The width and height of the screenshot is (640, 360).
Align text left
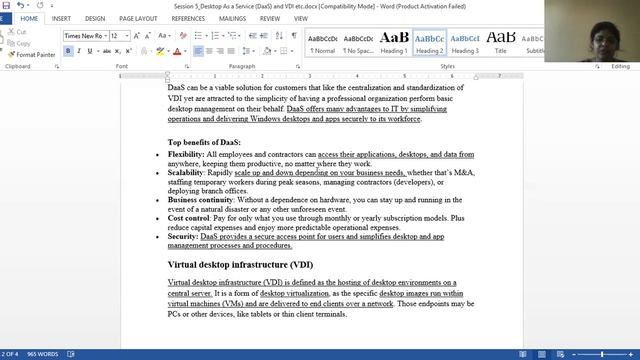click(198, 51)
